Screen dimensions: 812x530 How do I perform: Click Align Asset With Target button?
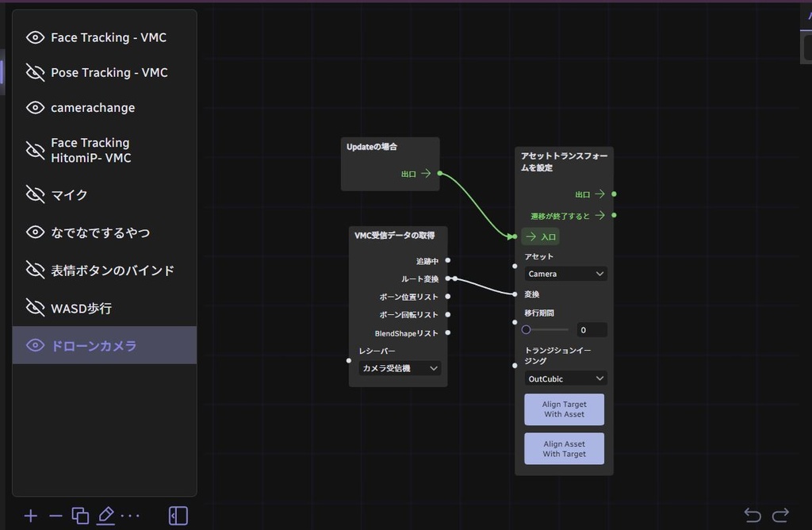[x=564, y=448]
